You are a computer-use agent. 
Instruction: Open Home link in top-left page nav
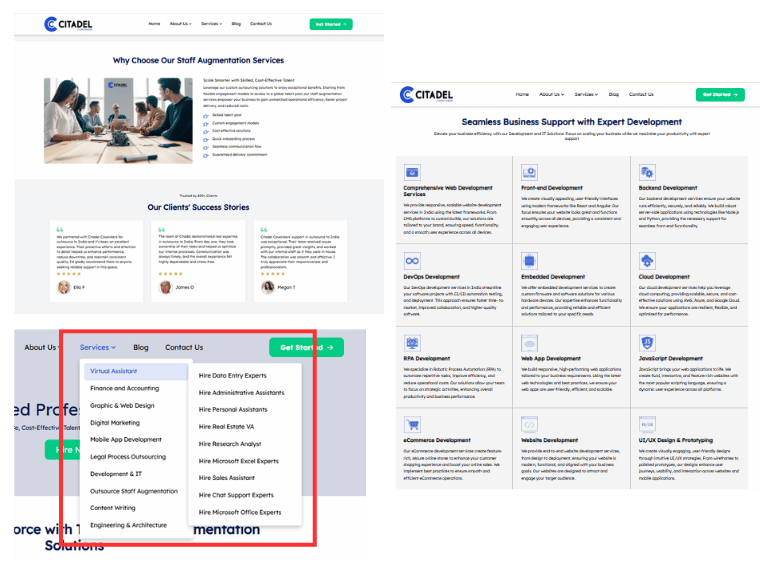pyautogui.click(x=154, y=24)
